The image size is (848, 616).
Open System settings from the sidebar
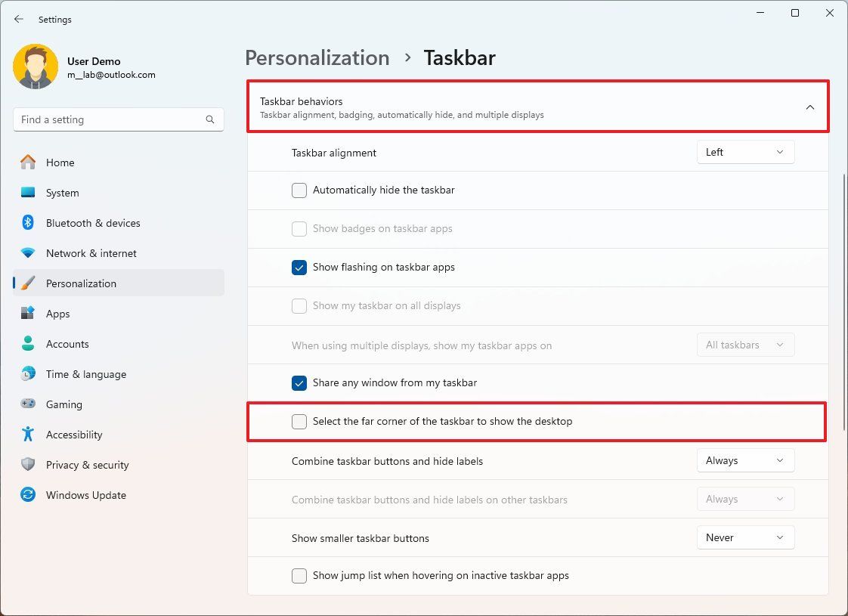pyautogui.click(x=62, y=193)
